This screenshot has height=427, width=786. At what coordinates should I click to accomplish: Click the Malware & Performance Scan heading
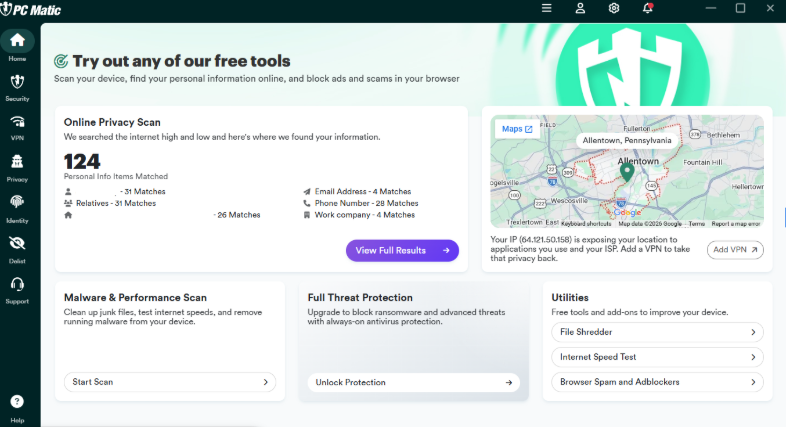135,298
